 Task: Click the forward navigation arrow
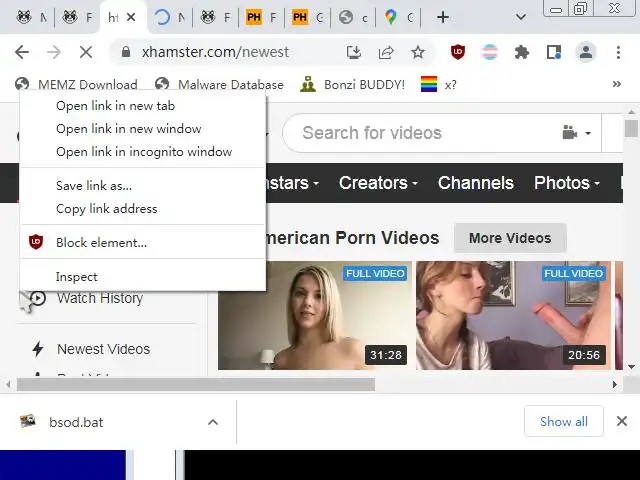(53, 52)
